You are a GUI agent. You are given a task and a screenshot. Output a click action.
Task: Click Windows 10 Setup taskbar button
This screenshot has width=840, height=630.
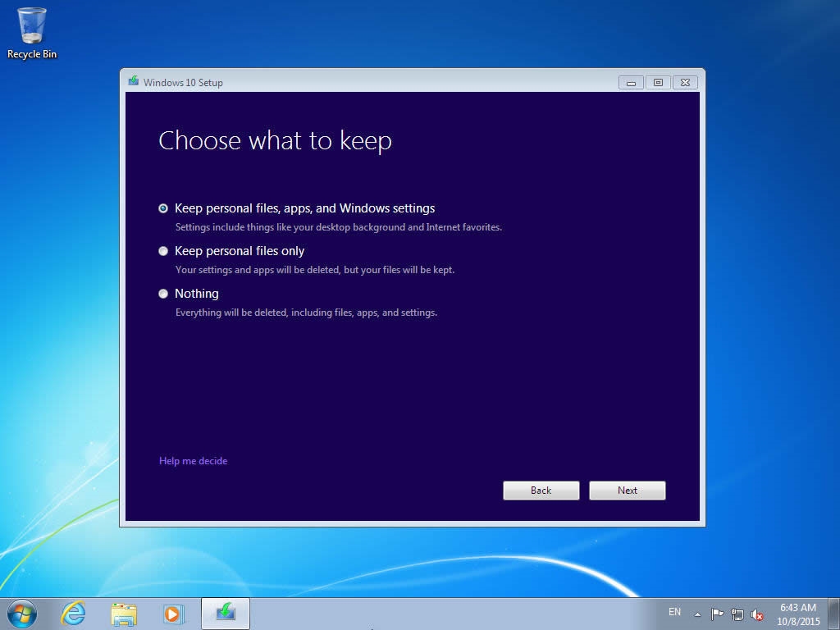point(226,614)
